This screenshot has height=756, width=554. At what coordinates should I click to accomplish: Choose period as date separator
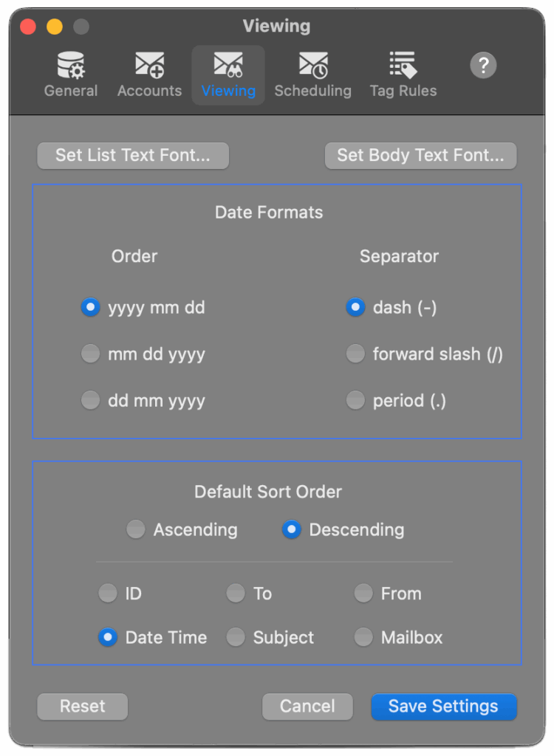click(355, 400)
